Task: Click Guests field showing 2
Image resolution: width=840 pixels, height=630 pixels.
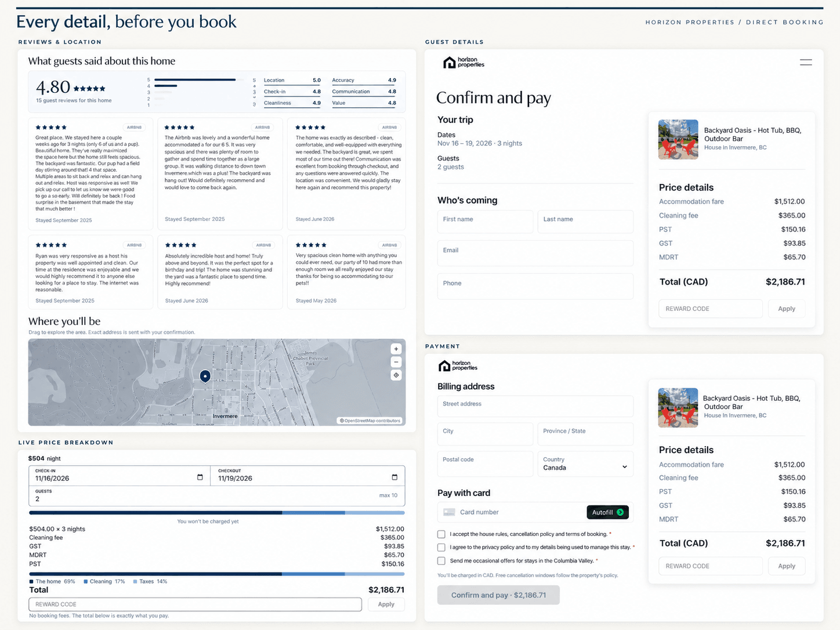Action: [217, 495]
